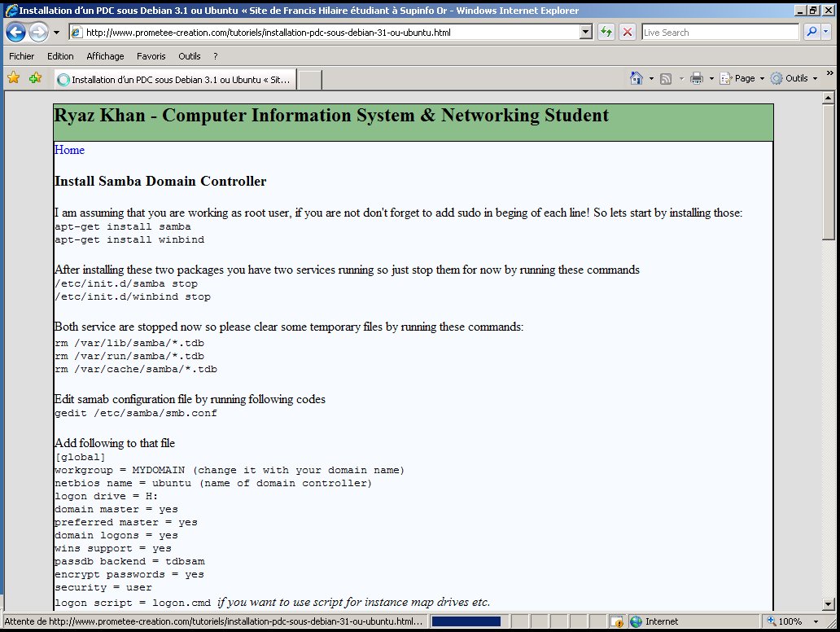This screenshot has height=632, width=840.
Task: Click the Back navigation arrow button
Action: coord(15,32)
